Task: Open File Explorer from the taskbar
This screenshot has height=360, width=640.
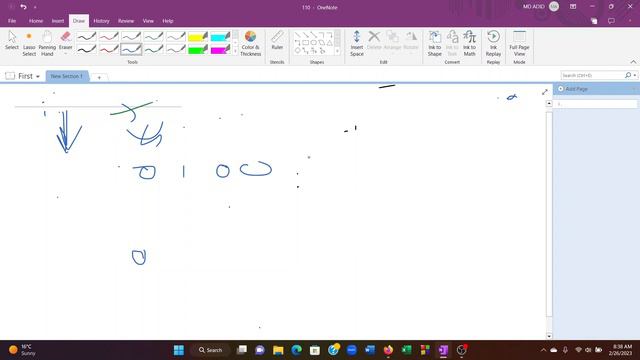Action: (x=278, y=350)
